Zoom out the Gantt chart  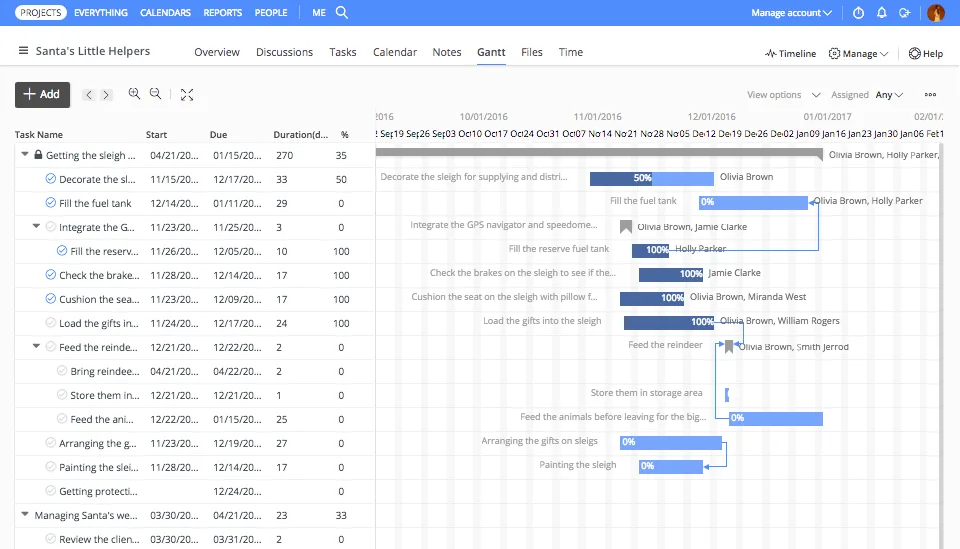[156, 94]
